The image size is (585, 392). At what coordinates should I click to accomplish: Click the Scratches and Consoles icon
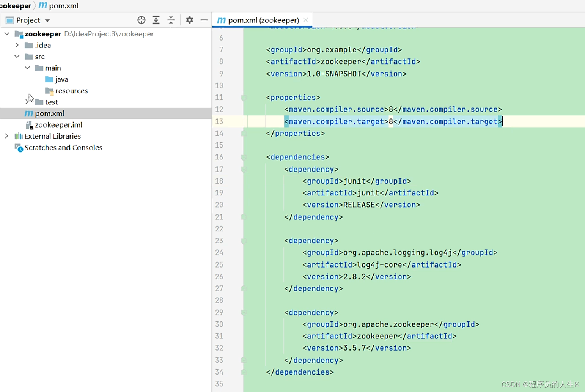point(19,148)
